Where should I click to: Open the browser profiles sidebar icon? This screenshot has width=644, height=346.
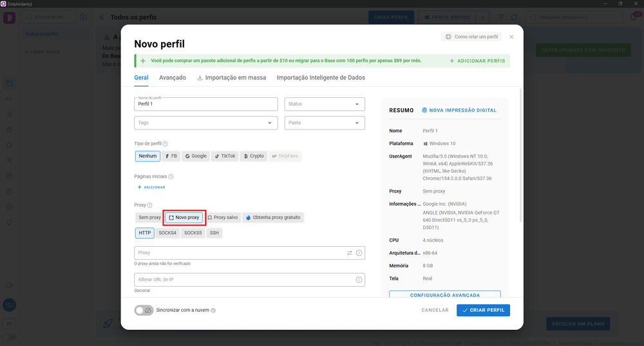(x=10, y=83)
